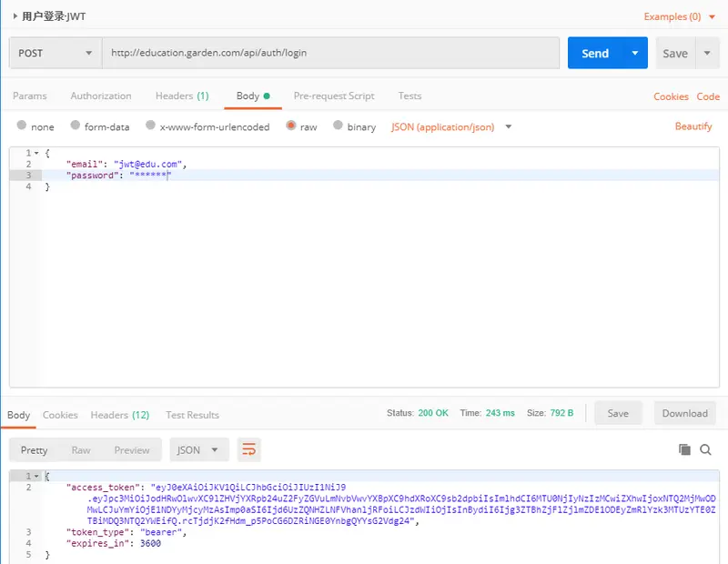Open the request Headers (1) tab
The image size is (728, 564).
(x=182, y=96)
